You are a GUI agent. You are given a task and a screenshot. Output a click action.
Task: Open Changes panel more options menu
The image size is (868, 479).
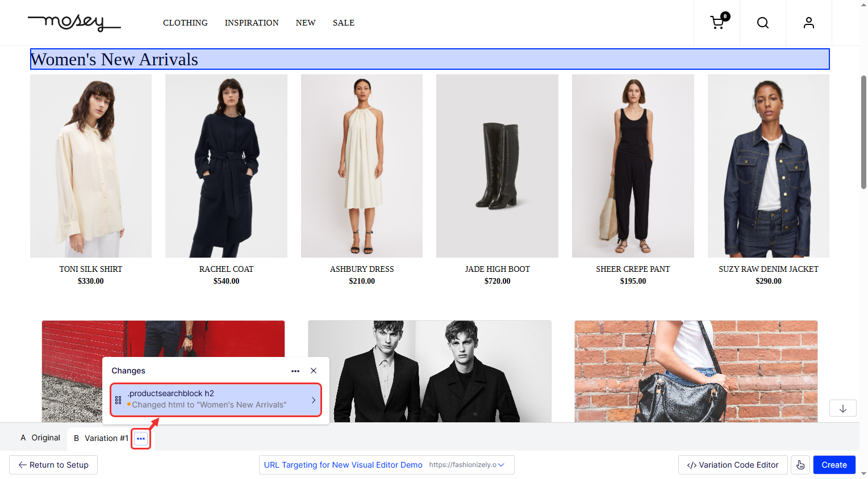[x=295, y=371]
